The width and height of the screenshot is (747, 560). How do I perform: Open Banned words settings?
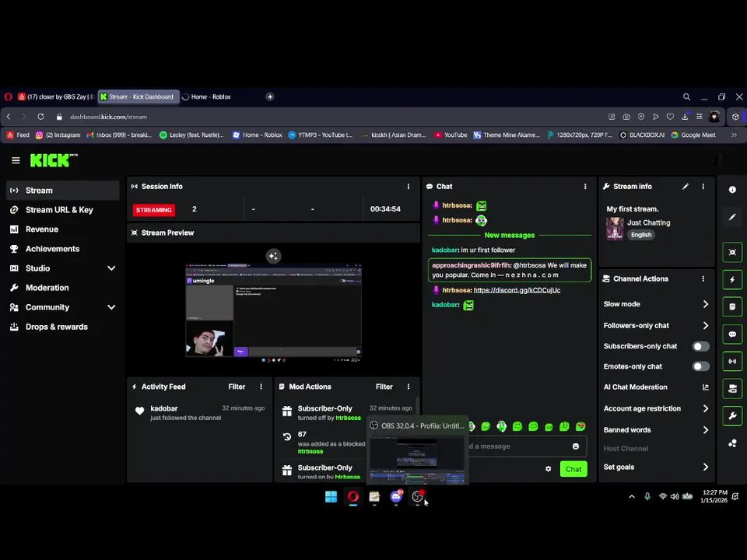(x=656, y=430)
